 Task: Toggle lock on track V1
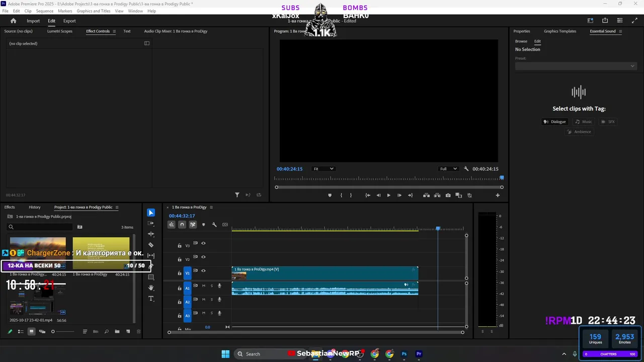click(x=180, y=273)
